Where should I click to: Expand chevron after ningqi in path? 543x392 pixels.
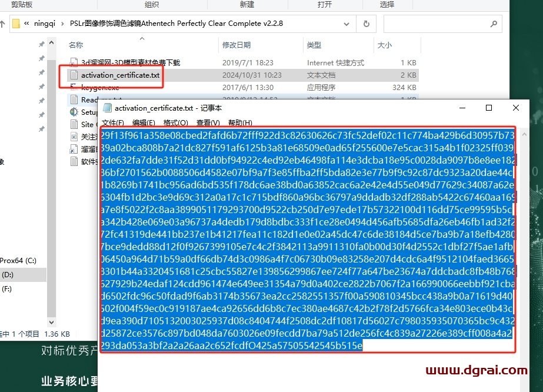[62, 24]
